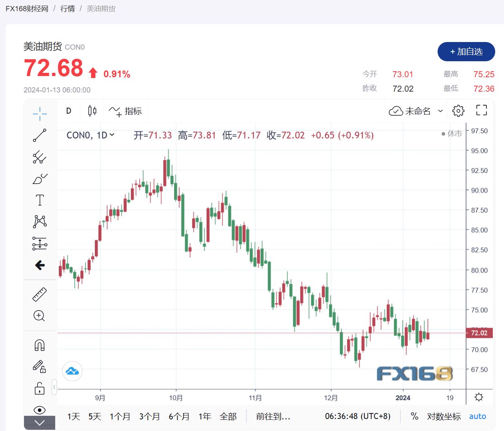
Task: Select the crosshair cursor tool
Action: (x=40, y=114)
